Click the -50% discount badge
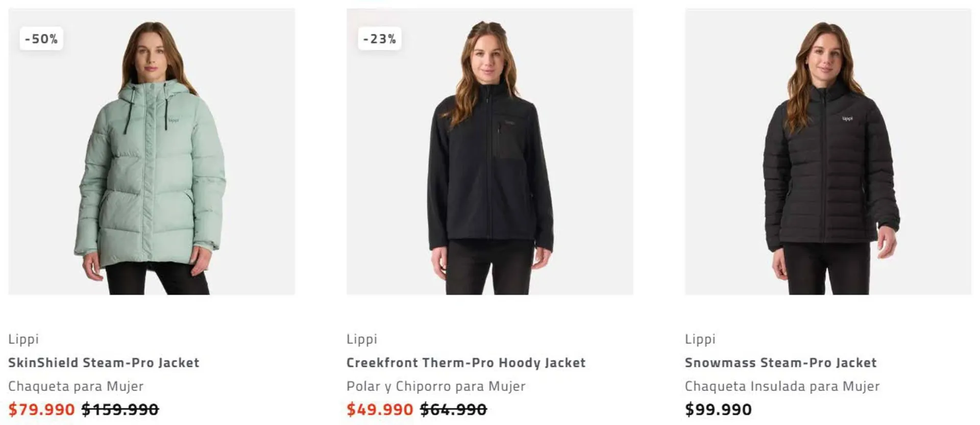 (x=41, y=39)
